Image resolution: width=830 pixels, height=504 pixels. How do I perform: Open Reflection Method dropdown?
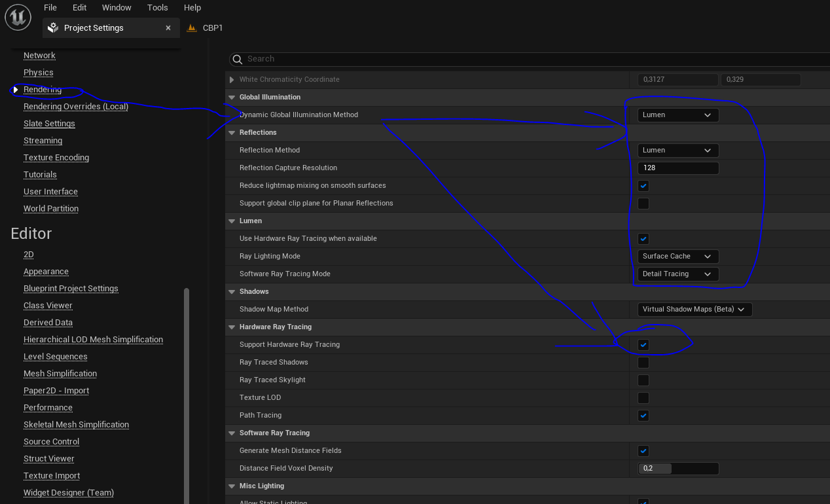pos(678,151)
